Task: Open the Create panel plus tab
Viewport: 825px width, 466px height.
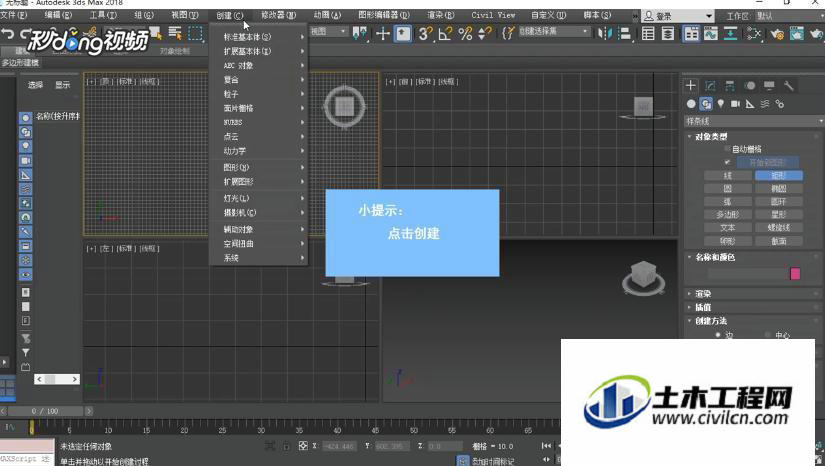Action: click(x=691, y=85)
